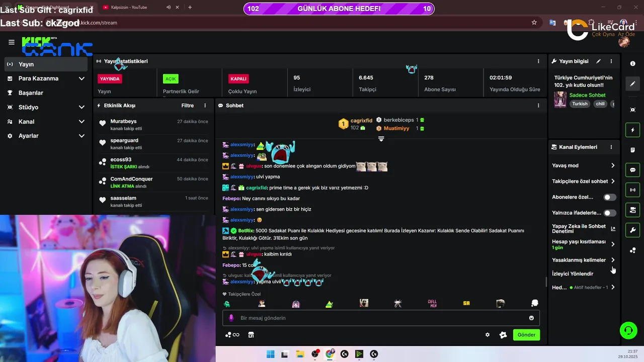Click the chat bubble icon in right sidebar
Image resolution: width=644 pixels, height=362 pixels.
click(x=632, y=170)
